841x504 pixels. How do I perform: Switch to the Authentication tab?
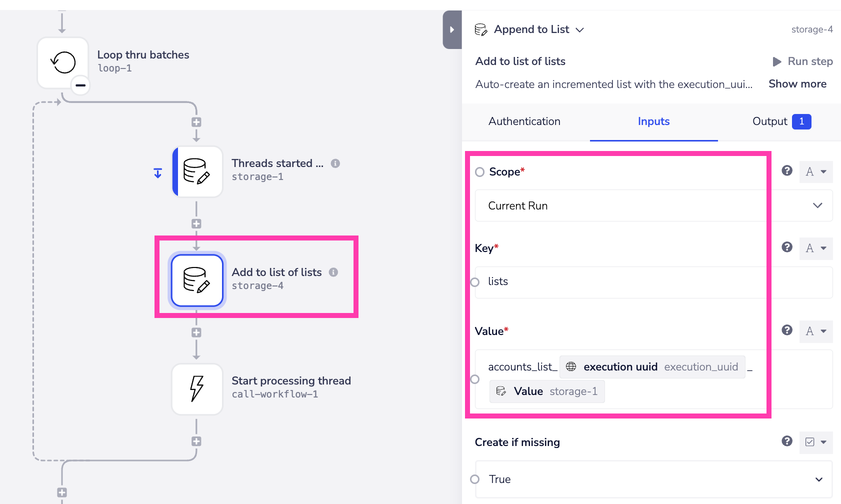[524, 121]
